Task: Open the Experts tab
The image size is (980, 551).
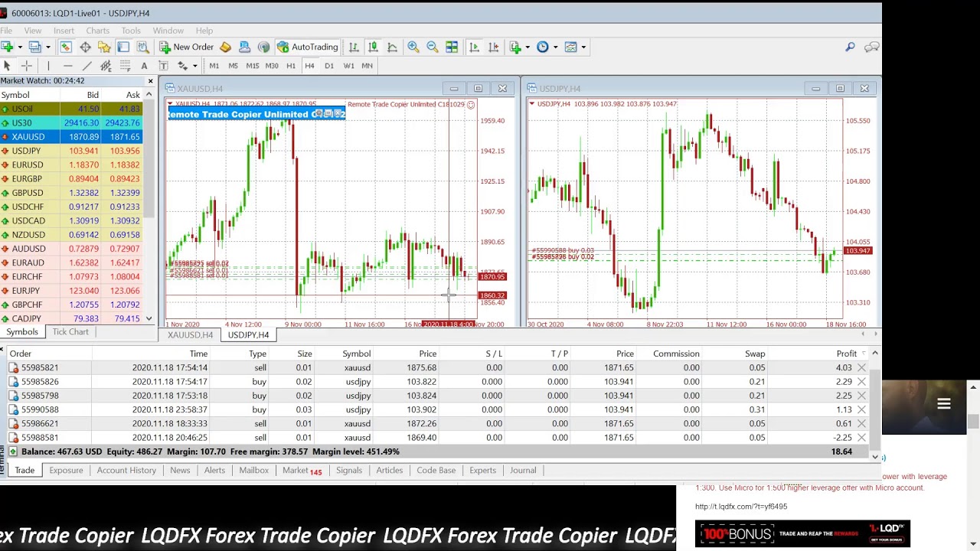Action: (482, 471)
